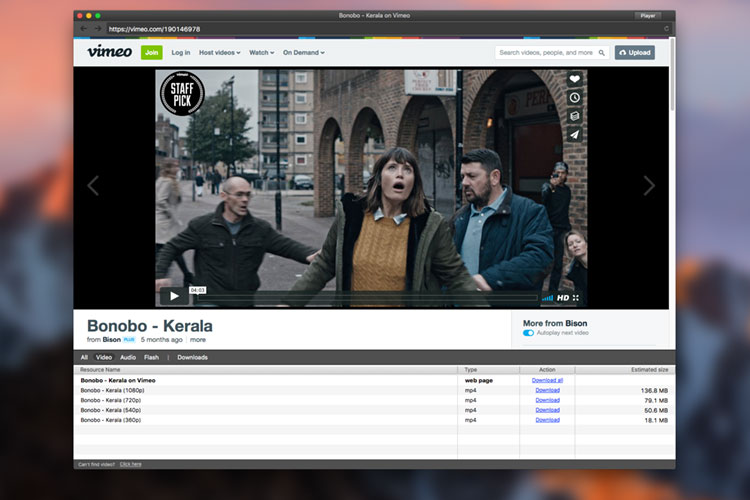This screenshot has height=500, width=750.
Task: Click the Download all link
Action: coord(547,380)
